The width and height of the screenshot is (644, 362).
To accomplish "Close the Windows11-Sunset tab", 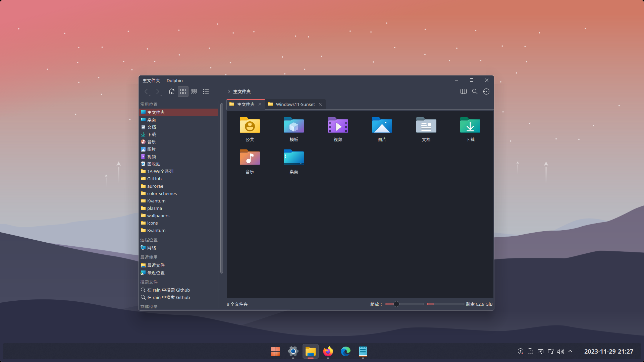I will pos(320,104).
